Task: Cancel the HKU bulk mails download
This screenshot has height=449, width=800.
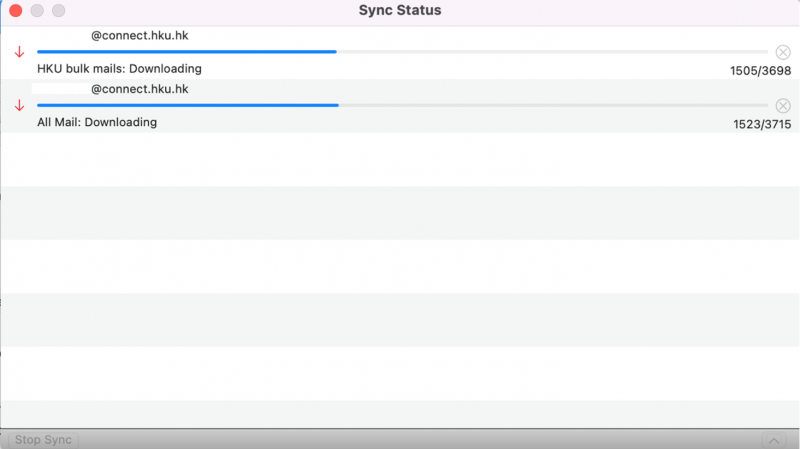Action: (783, 52)
